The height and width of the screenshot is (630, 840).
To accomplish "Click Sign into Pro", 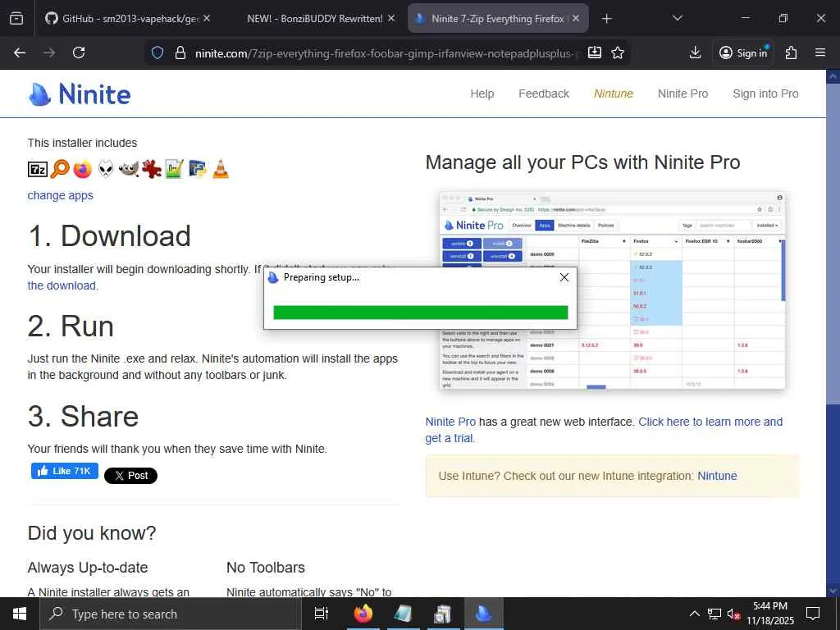I will coord(765,94).
